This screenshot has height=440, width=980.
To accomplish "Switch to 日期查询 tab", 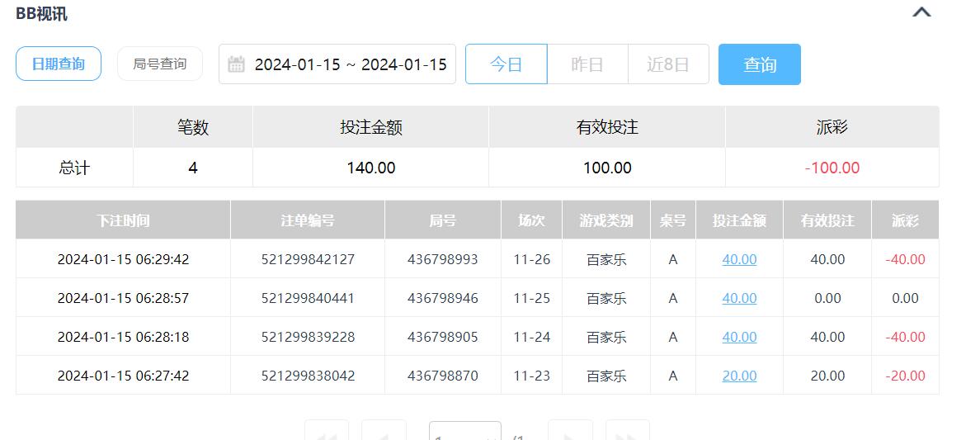I will coord(59,64).
